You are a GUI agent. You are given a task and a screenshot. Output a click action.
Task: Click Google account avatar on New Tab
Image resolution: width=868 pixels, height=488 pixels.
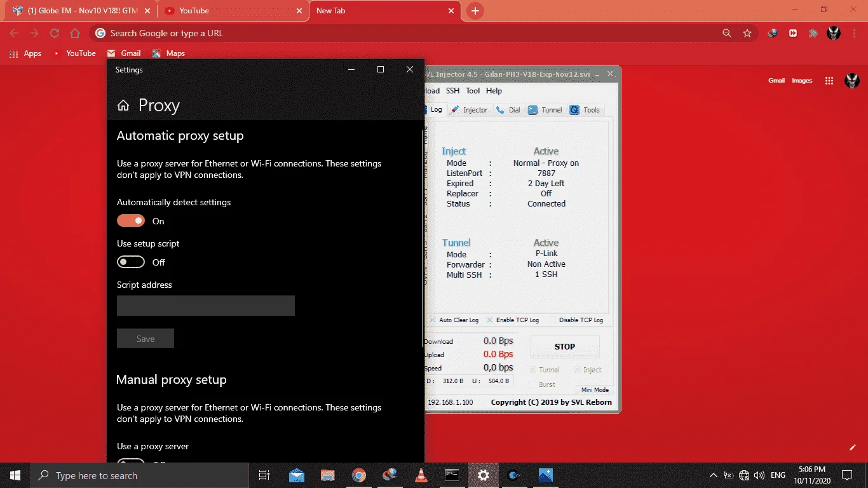851,81
